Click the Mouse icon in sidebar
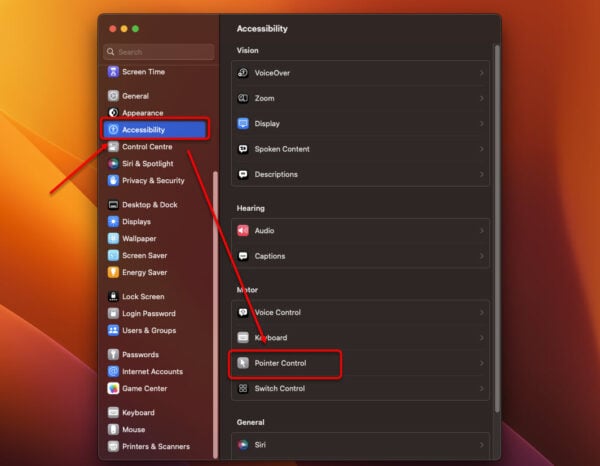Image resolution: width=600 pixels, height=466 pixels. pos(113,429)
